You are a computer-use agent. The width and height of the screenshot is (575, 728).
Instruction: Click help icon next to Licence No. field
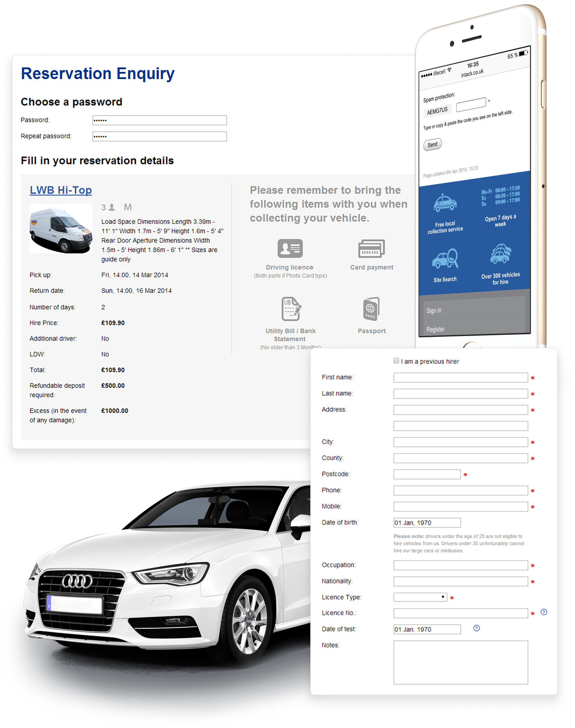544,612
